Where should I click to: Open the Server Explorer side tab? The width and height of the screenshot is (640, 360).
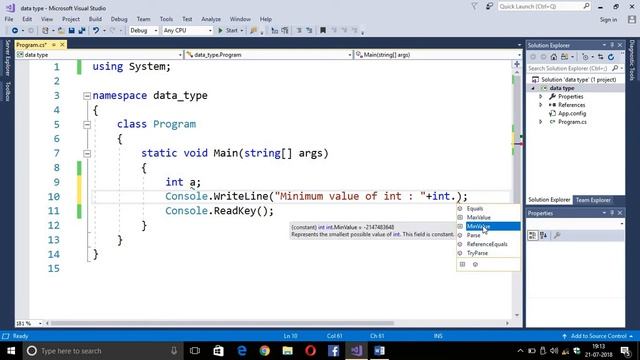click(x=7, y=58)
